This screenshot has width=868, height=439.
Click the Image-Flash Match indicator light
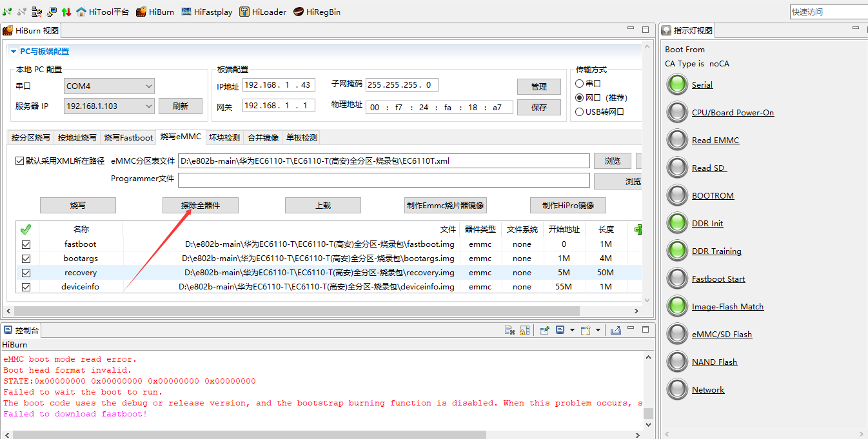tap(677, 306)
